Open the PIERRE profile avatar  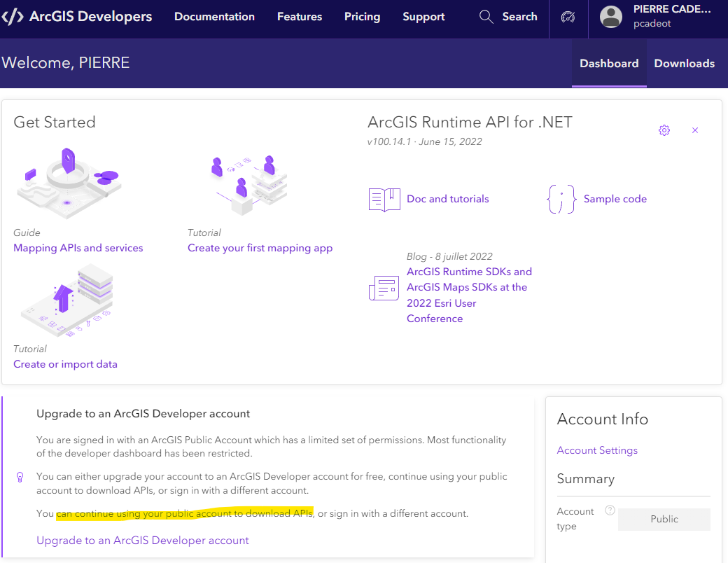pyautogui.click(x=610, y=17)
